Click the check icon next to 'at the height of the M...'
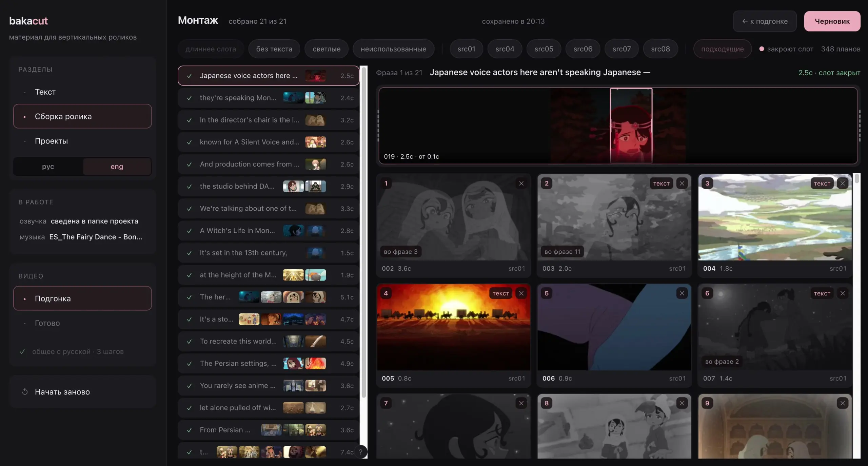This screenshot has height=466, width=868. point(190,275)
